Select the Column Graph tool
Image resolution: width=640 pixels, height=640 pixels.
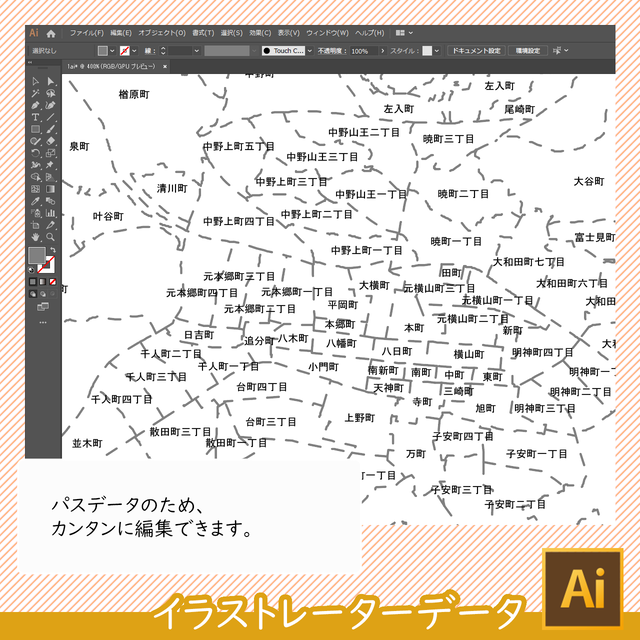50,213
